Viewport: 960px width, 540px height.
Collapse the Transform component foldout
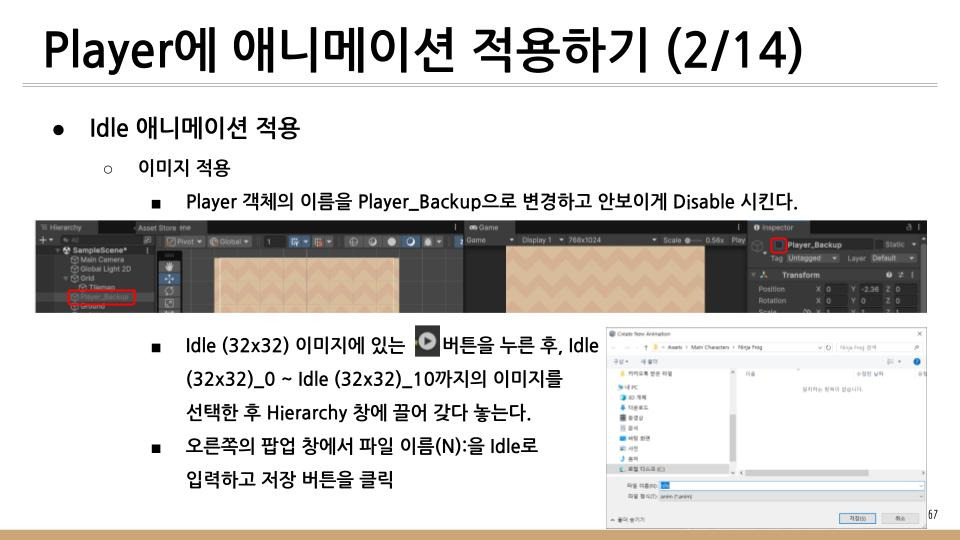(754, 275)
